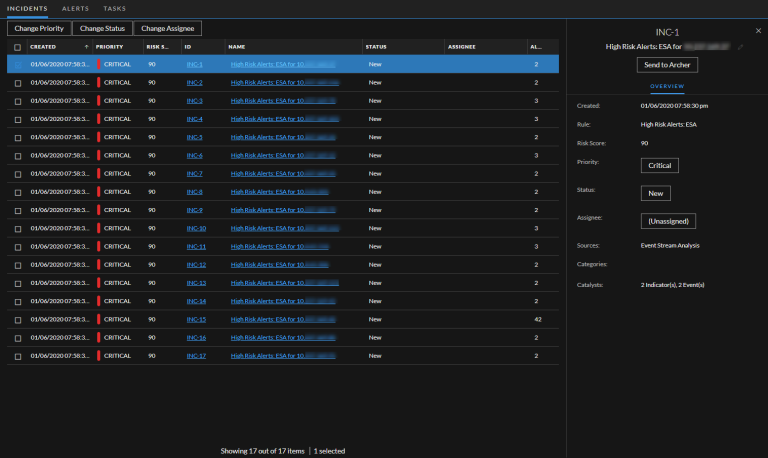Toggle the select-all checkbox in table header

pyautogui.click(x=18, y=47)
